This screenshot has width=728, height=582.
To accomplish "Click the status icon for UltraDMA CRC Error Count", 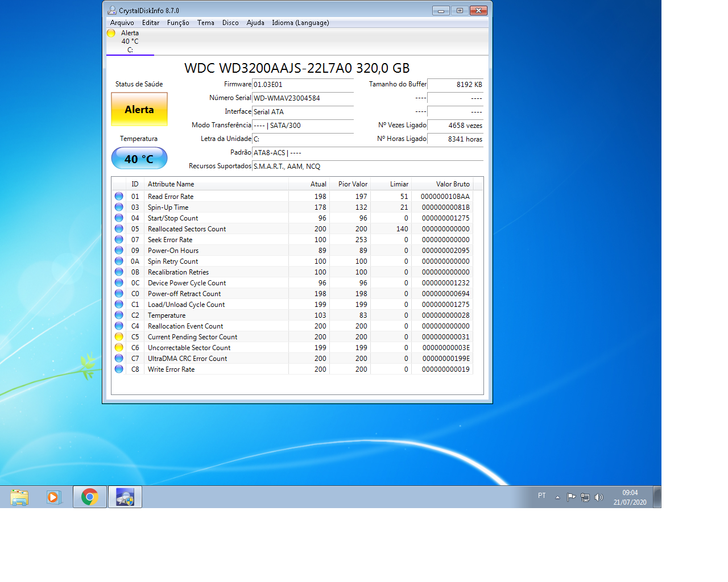I will 119,358.
